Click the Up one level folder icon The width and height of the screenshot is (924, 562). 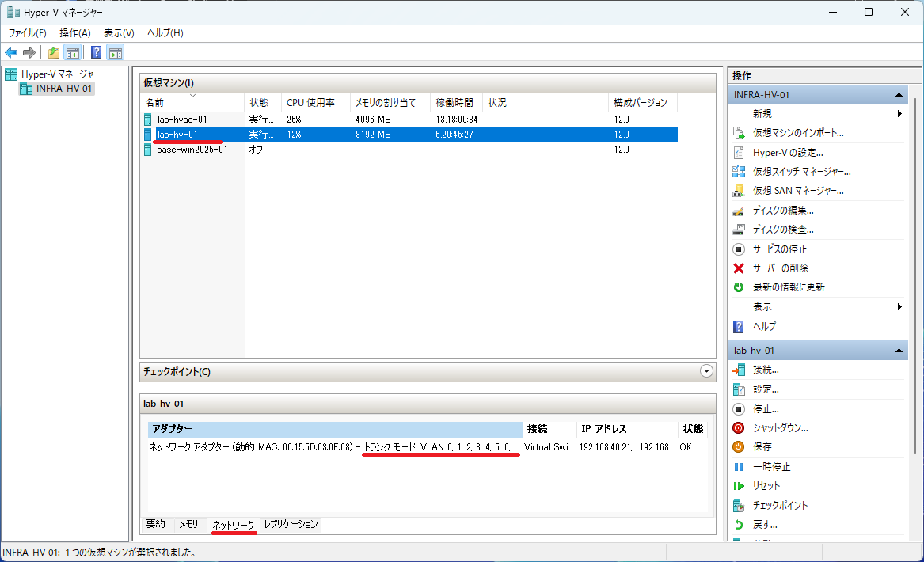54,53
